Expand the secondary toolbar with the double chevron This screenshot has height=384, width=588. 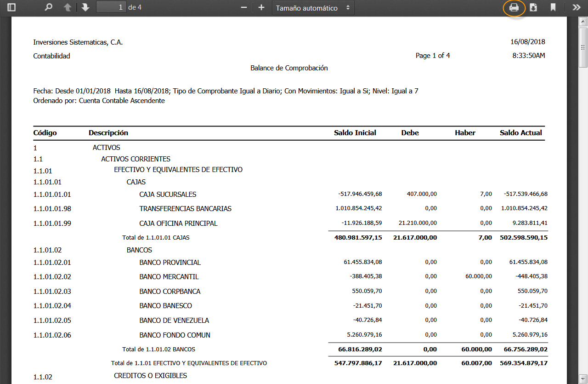[x=576, y=7]
